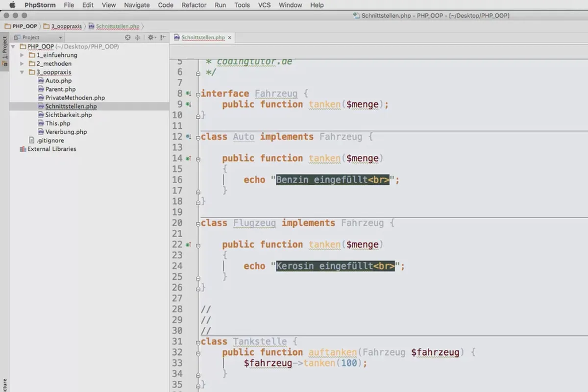This screenshot has width=588, height=392.
Task: Expand the 1_einfuehrung folder
Action: tap(22, 55)
